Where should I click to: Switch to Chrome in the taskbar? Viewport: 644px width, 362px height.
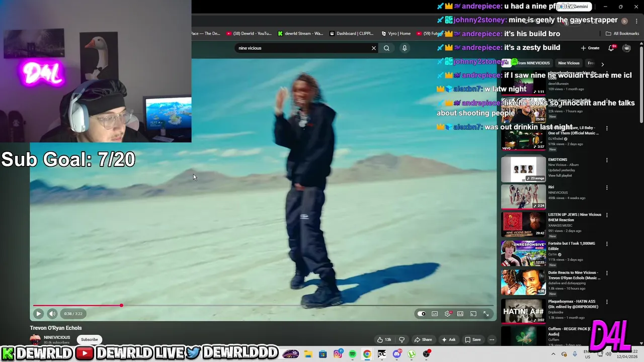pos(367,354)
